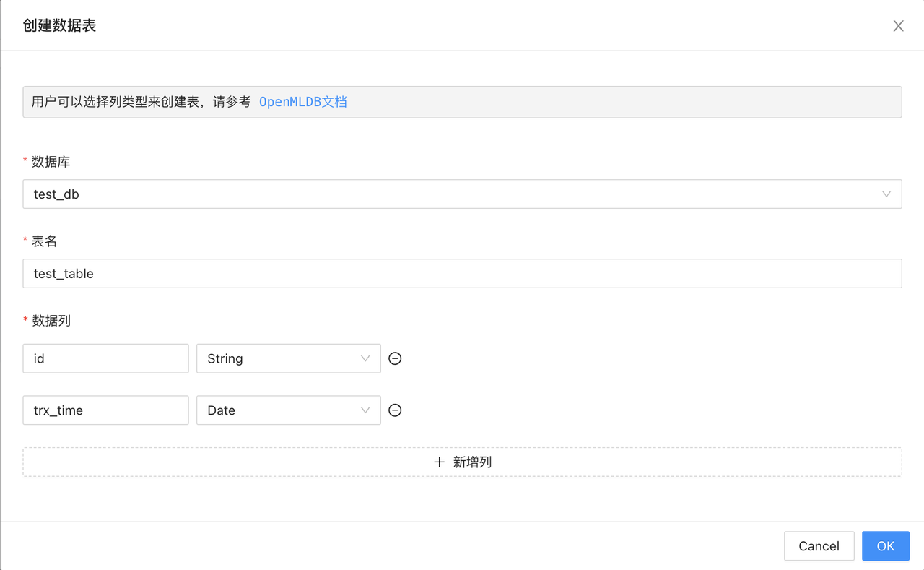Open the String type dropdown for id column
The width and height of the screenshot is (924, 570).
click(x=288, y=358)
